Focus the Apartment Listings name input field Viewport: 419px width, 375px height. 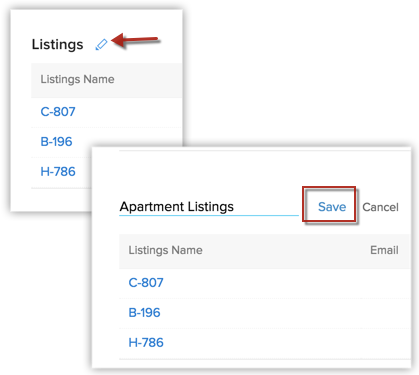209,207
